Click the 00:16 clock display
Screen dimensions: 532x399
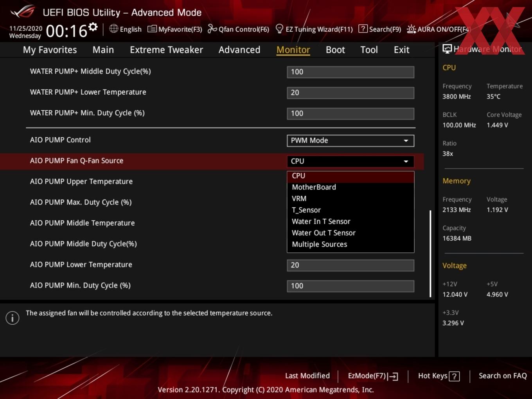click(66, 31)
